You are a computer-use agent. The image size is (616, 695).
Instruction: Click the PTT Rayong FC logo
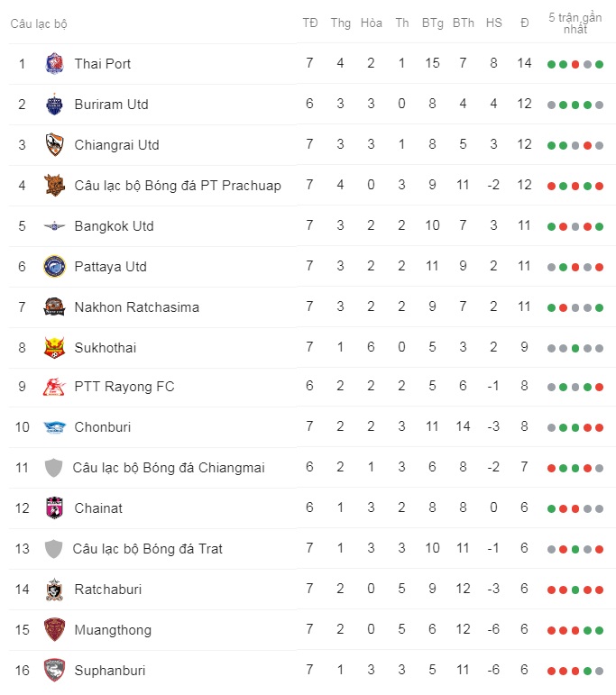coord(54,388)
